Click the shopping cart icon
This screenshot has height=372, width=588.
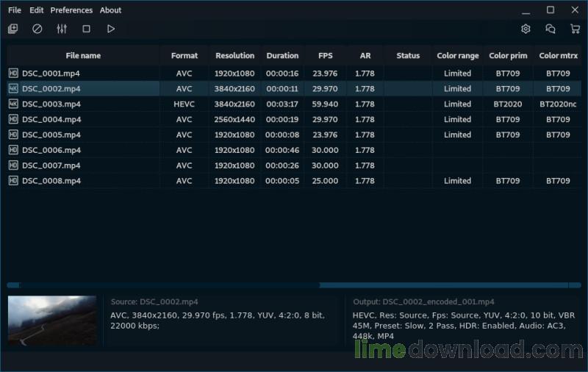575,29
